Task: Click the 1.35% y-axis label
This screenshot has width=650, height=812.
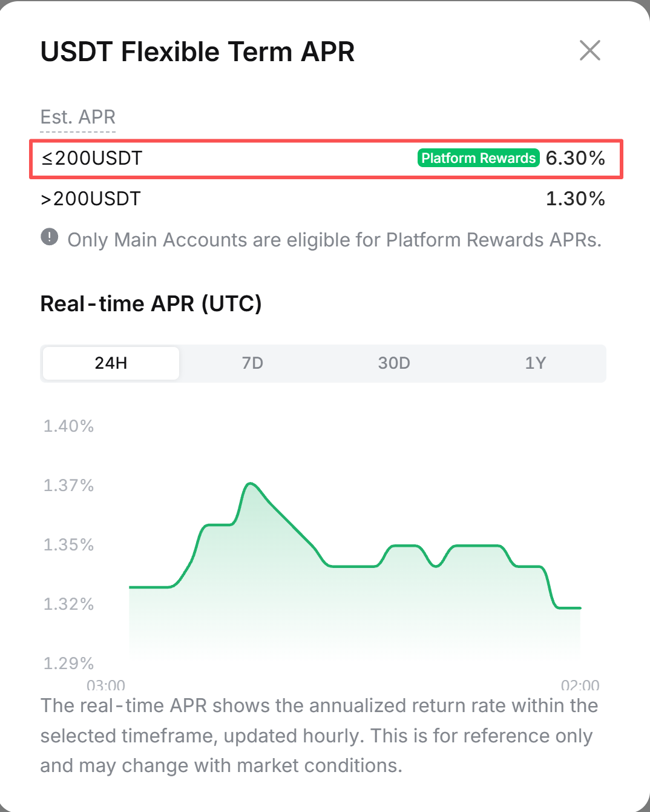Action: coord(69,545)
